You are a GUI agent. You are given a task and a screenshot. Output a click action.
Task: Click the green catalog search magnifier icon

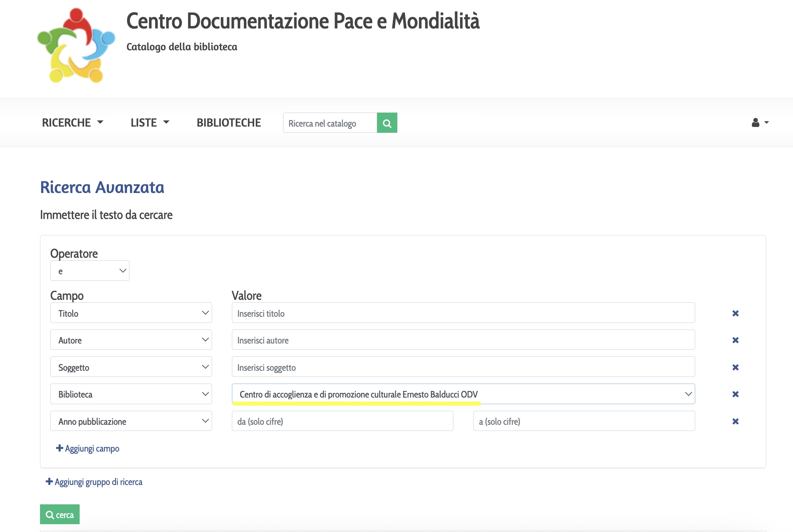click(387, 123)
